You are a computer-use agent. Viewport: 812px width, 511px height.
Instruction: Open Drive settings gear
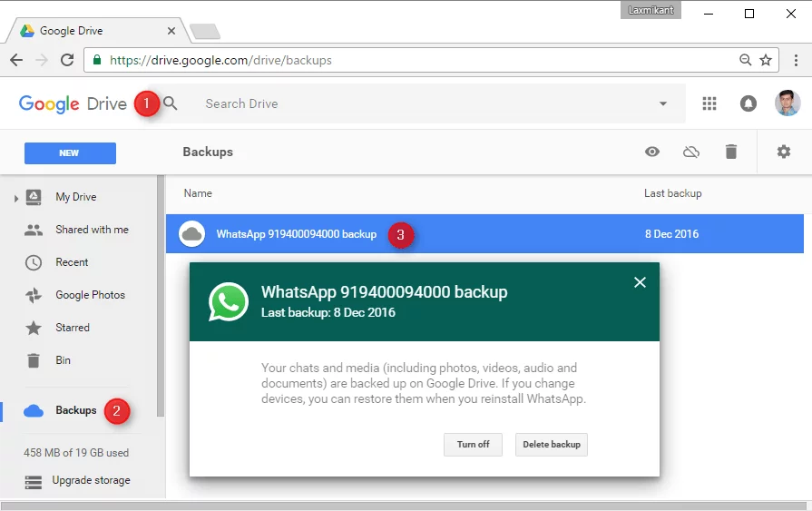click(x=784, y=152)
